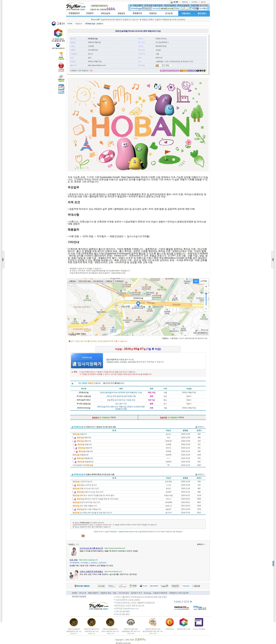Select 동일직종 인기채용정보 TOP10 tab

(x=172, y=418)
